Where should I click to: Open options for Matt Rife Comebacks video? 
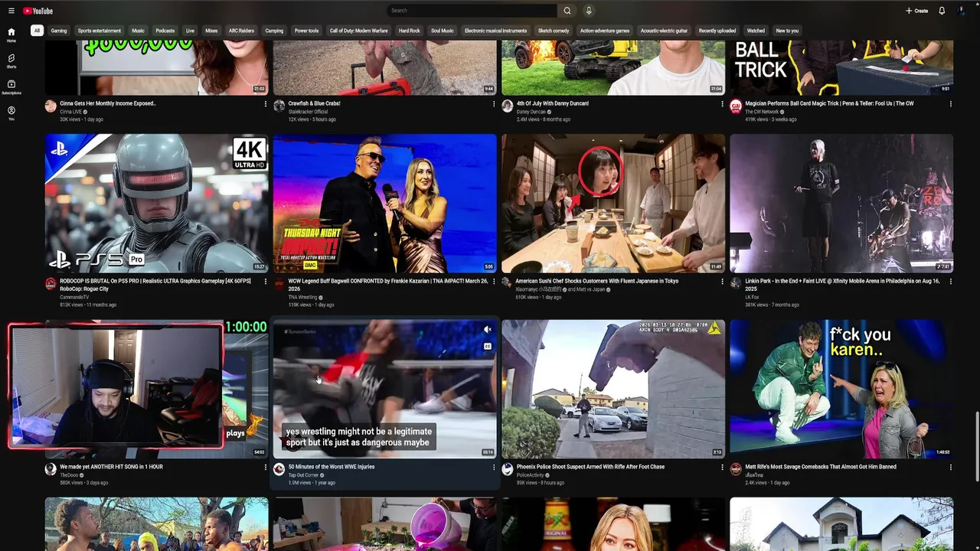[x=950, y=467]
